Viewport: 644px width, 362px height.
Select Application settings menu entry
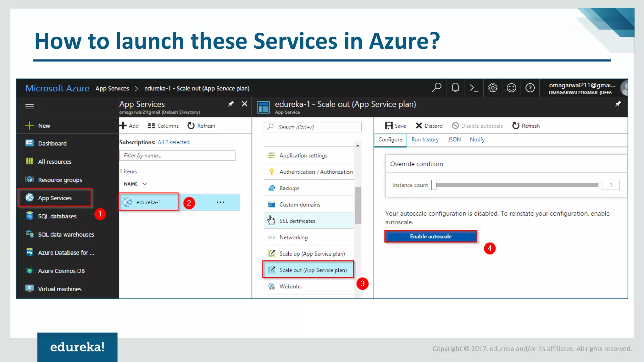point(309,155)
